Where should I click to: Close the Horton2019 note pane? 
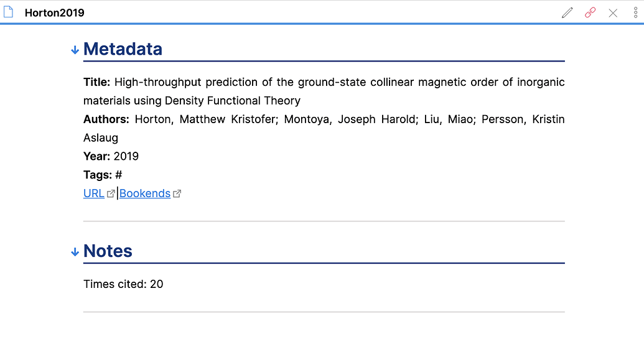coord(613,13)
